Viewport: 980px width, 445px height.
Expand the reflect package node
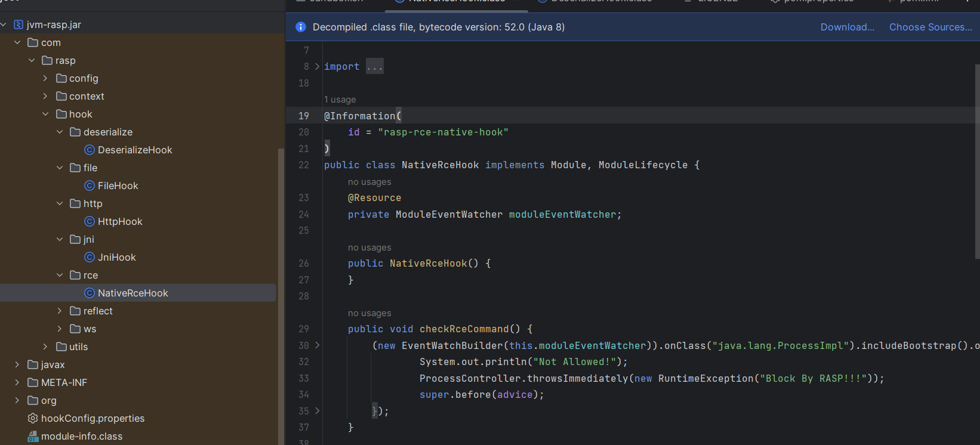click(x=60, y=311)
